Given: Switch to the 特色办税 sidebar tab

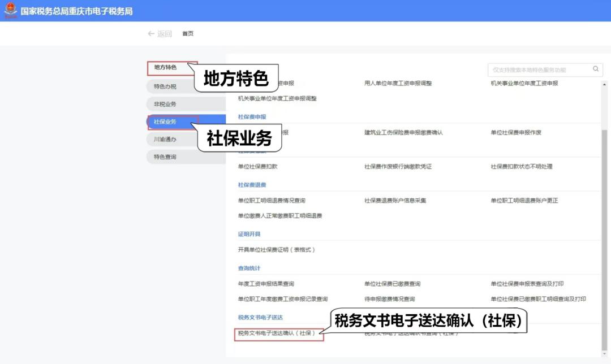Looking at the screenshot, I should [x=166, y=86].
